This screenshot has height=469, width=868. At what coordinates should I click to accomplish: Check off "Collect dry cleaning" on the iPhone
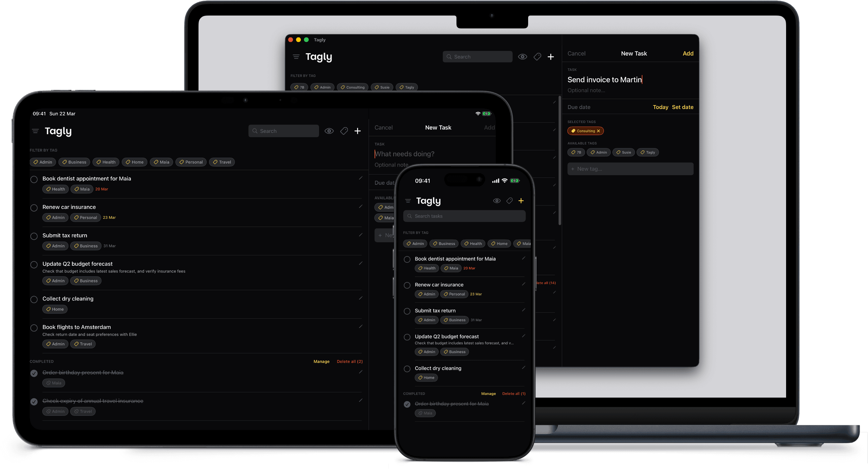point(407,369)
